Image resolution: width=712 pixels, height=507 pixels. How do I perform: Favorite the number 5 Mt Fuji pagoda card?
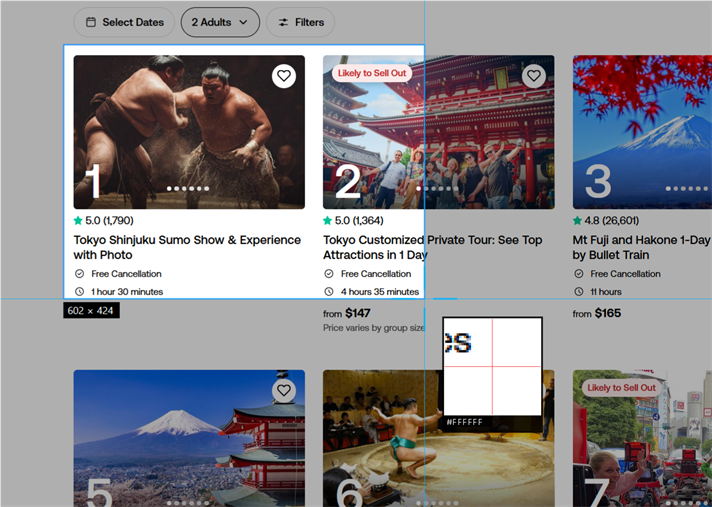pyautogui.click(x=284, y=391)
